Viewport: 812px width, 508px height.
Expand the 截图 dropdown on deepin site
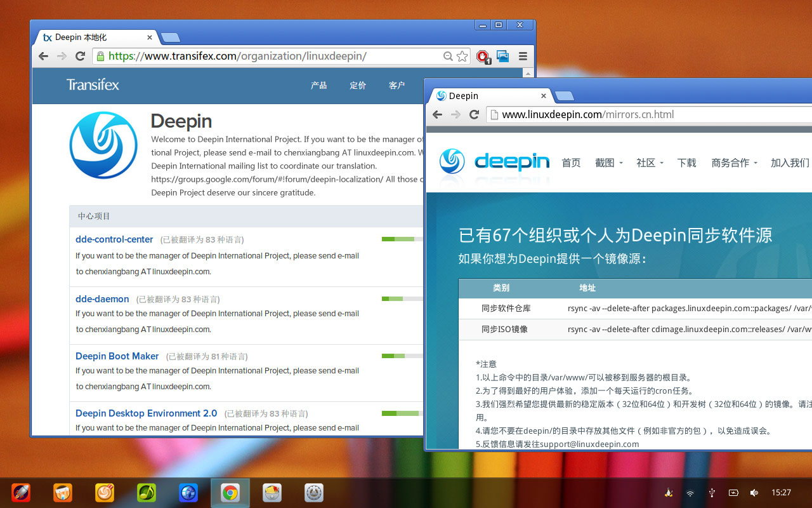point(609,163)
